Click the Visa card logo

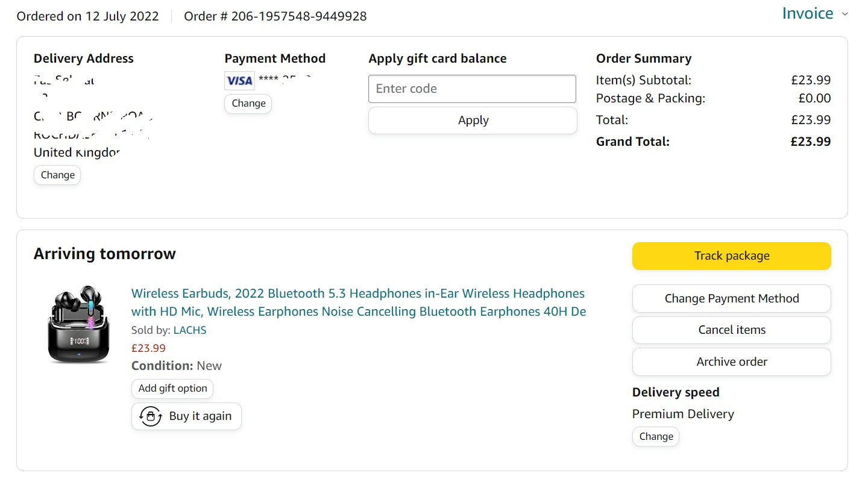239,81
